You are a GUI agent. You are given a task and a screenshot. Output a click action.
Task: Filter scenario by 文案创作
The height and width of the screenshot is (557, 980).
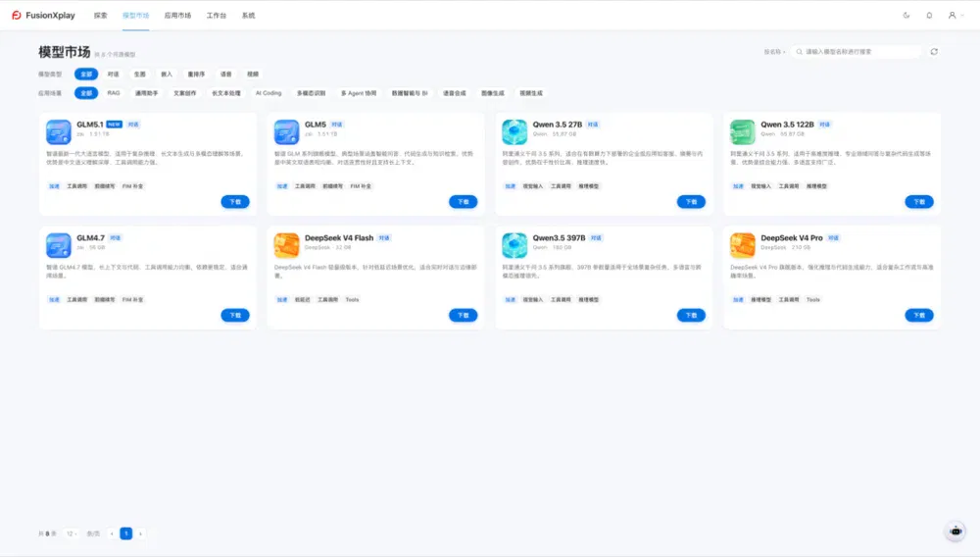[x=184, y=93]
